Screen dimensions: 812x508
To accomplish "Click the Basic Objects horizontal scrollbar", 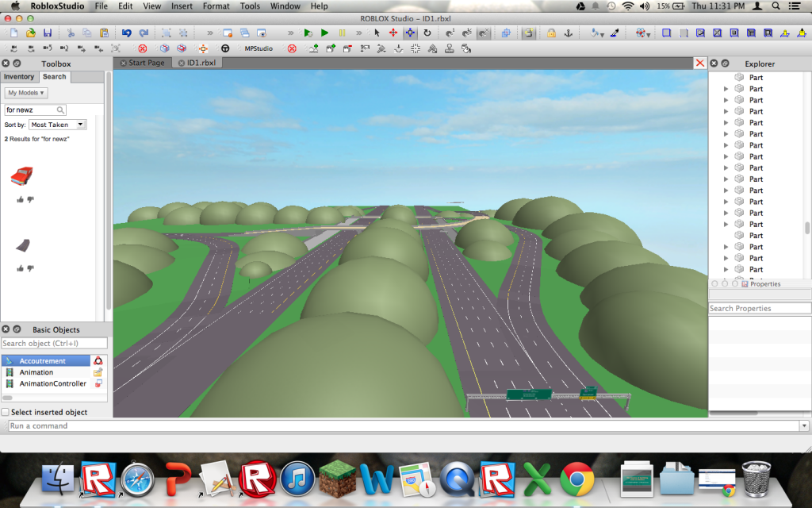I will [7, 398].
